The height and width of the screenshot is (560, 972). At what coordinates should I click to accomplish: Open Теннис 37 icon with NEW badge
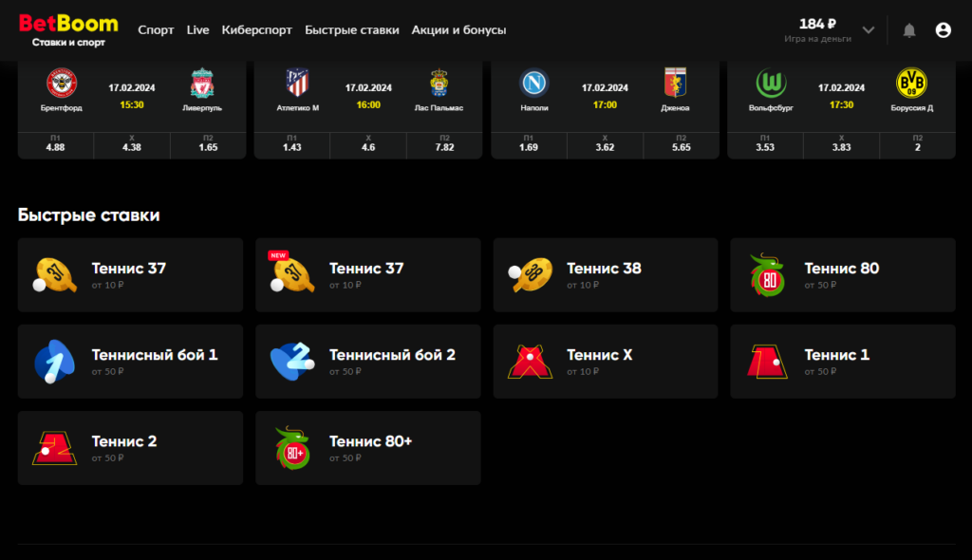click(x=292, y=273)
